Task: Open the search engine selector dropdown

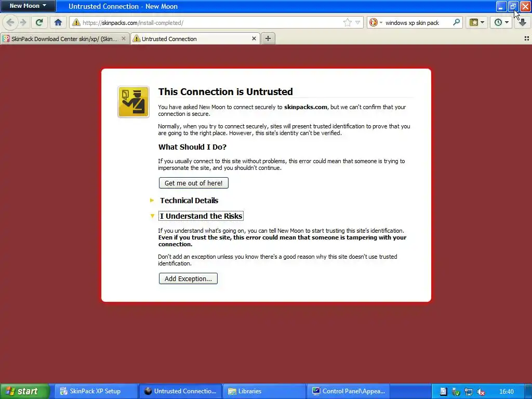Action: 376,23
